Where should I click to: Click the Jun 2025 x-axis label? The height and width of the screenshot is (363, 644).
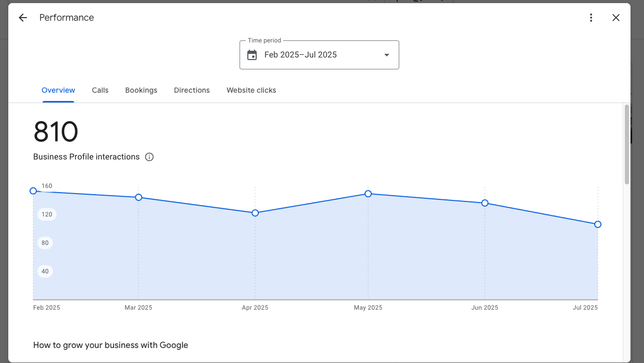click(x=485, y=308)
